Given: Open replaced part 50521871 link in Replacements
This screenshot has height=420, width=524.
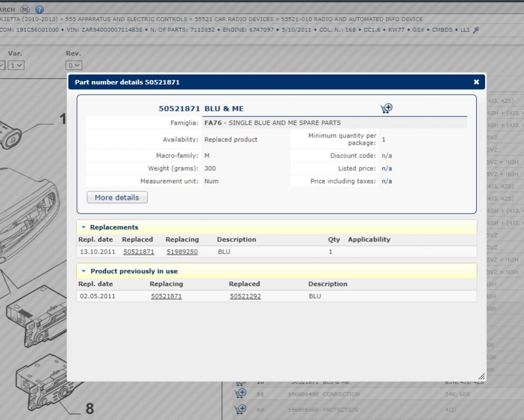Looking at the screenshot, I should tap(139, 251).
